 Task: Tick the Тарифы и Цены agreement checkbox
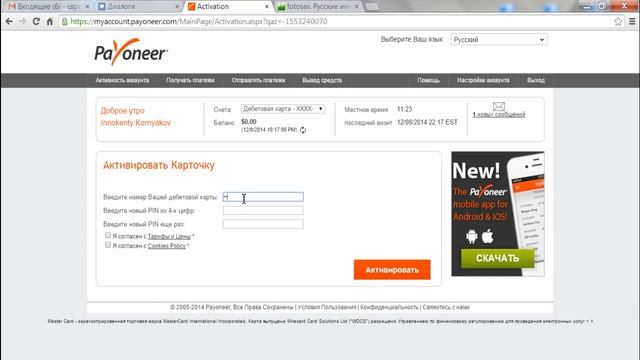coord(108,235)
